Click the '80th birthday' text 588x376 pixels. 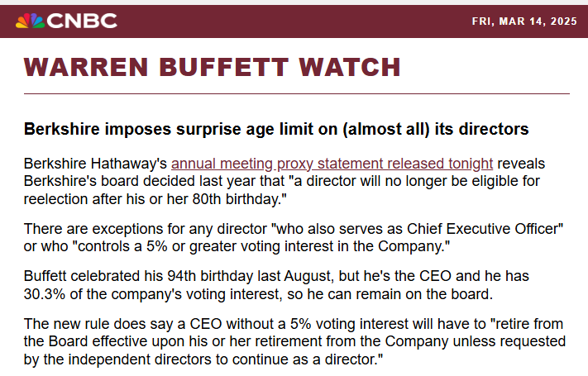(x=239, y=199)
